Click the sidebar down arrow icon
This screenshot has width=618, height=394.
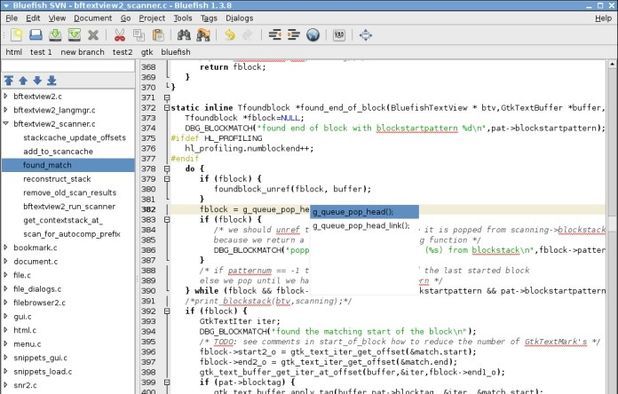pyautogui.click(x=37, y=80)
